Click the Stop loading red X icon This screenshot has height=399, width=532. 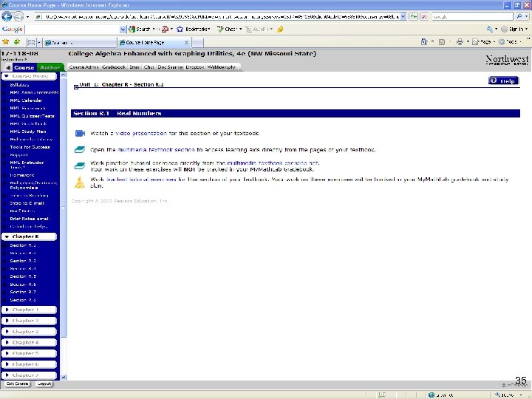tap(424, 16)
